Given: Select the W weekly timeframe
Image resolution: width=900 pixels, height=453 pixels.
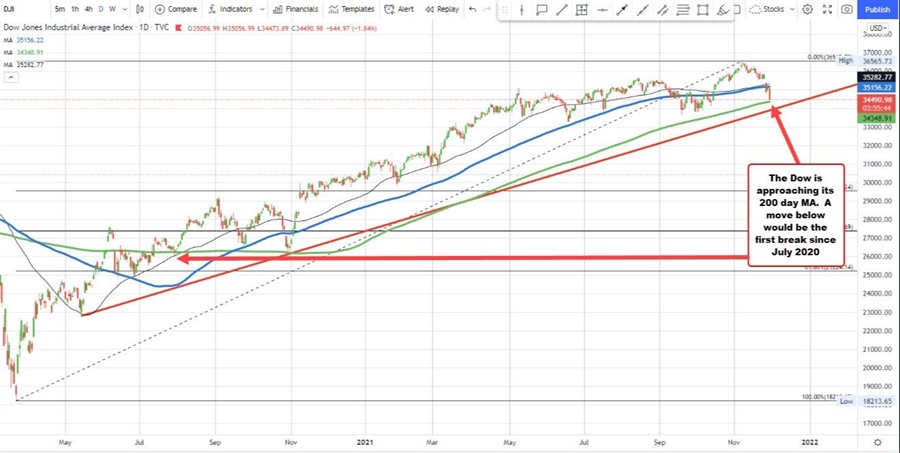Looking at the screenshot, I should tap(112, 9).
